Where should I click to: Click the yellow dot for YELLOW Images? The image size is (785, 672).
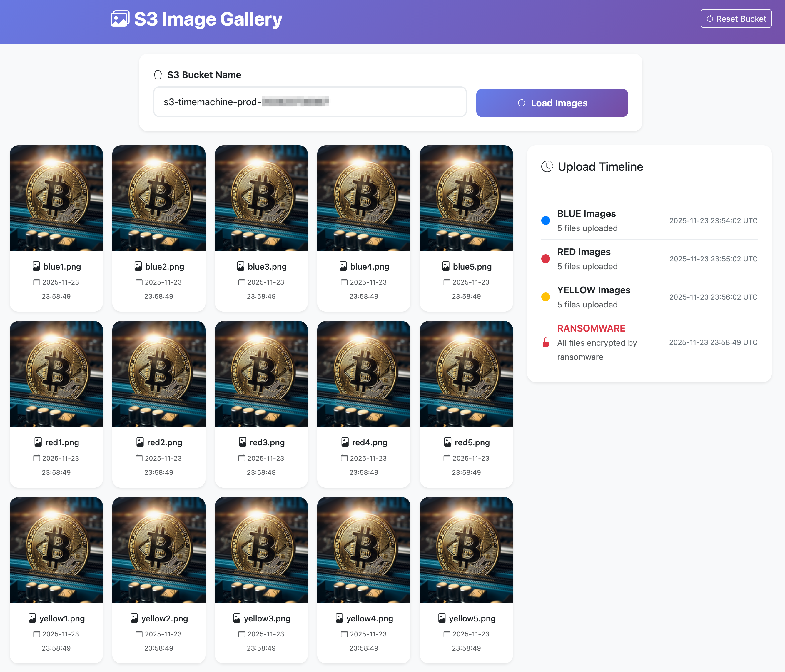tap(546, 297)
